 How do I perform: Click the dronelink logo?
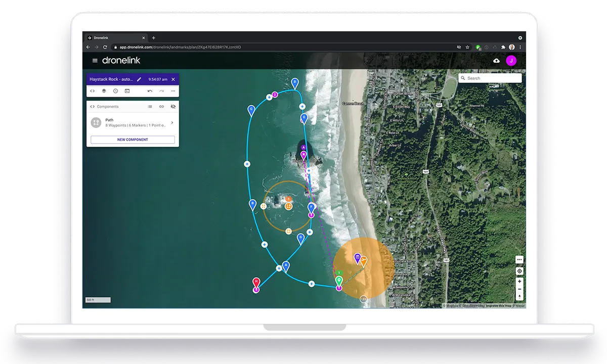121,60
